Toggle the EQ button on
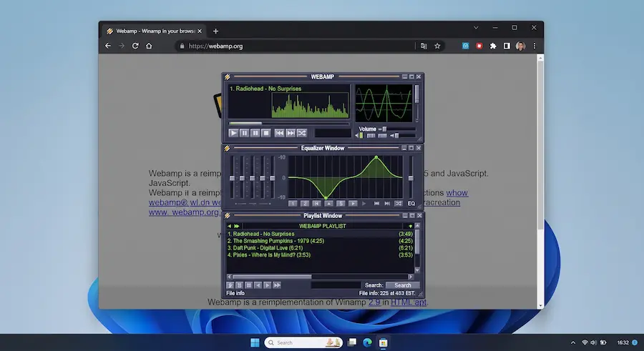Screen dimensions: 644x351 point(411,203)
